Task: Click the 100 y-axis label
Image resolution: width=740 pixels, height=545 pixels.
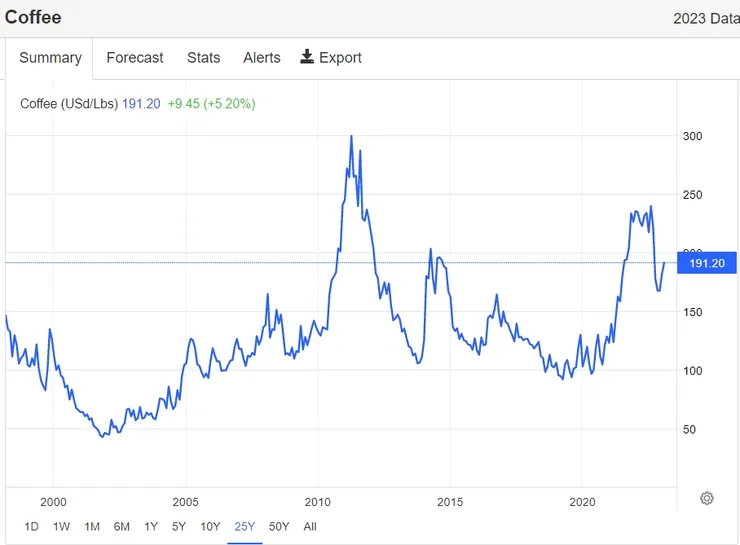Action: (692, 370)
